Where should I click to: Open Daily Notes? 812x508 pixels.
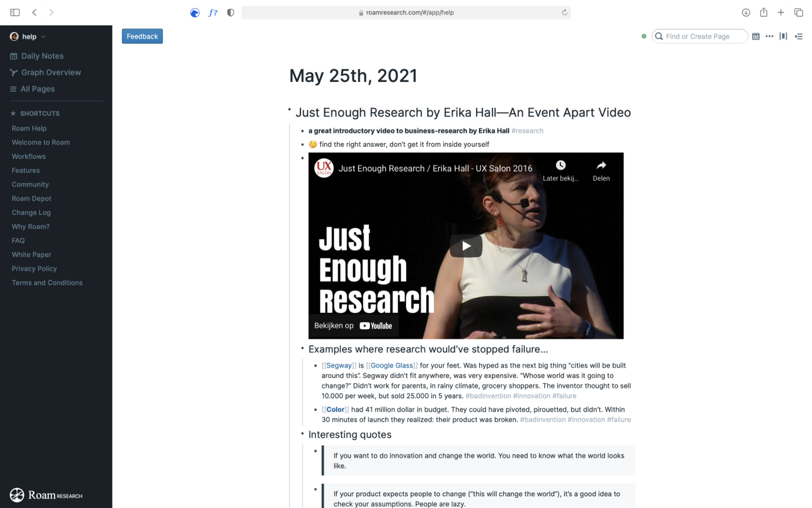tap(37, 56)
